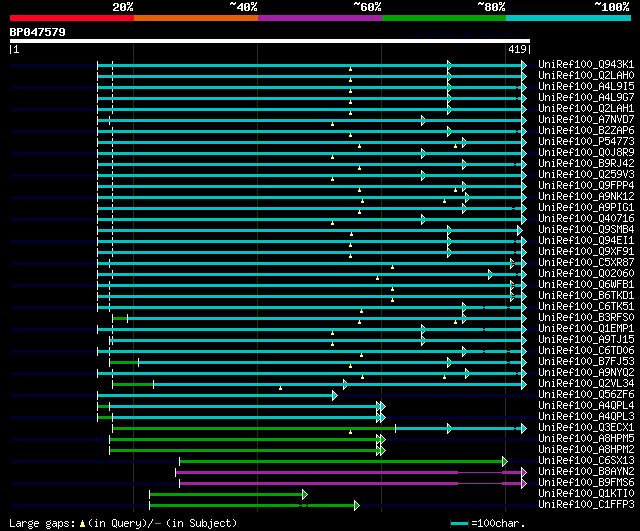Select the UniRef100_B2ZAP6 label
The image size is (640, 531).
(586, 131)
